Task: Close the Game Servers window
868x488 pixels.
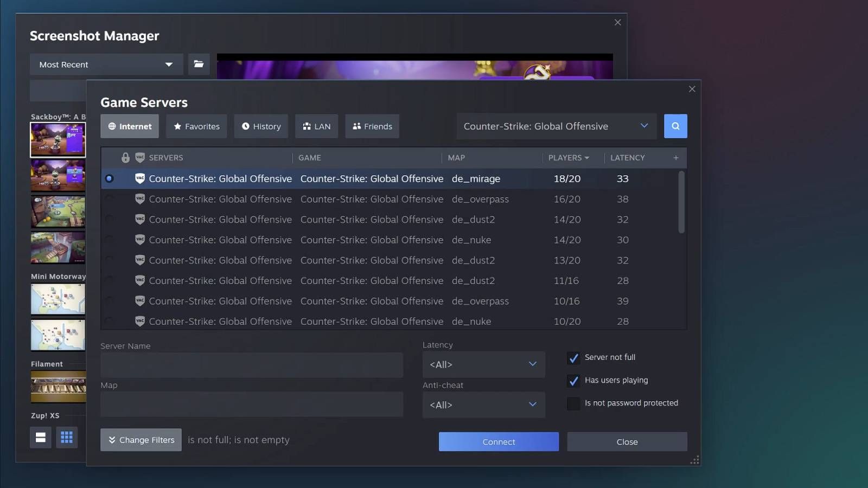Action: [x=692, y=89]
